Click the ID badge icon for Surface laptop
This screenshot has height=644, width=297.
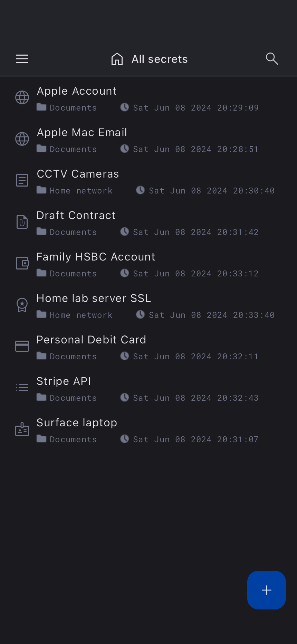(x=22, y=429)
